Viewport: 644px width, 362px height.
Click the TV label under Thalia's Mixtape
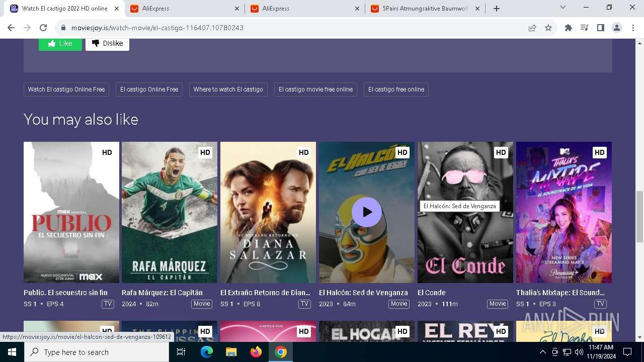tap(600, 304)
